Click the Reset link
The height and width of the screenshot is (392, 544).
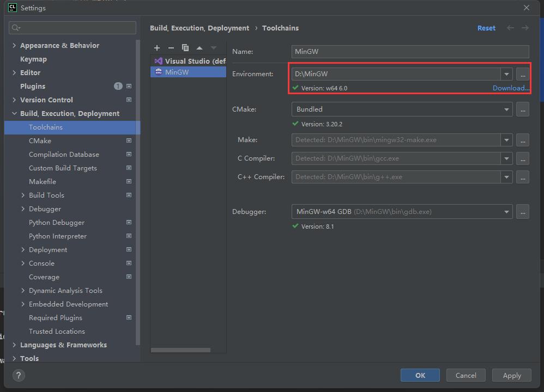tap(486, 28)
